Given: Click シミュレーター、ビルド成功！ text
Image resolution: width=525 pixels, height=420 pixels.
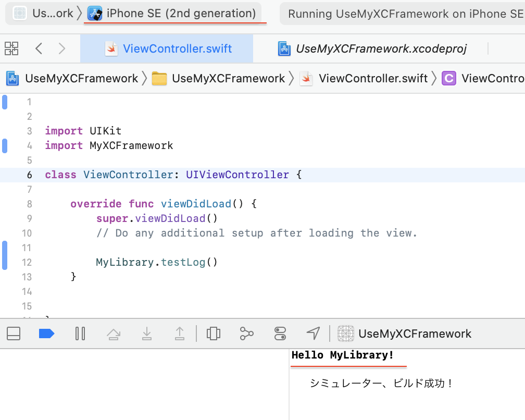Looking at the screenshot, I should (x=381, y=383).
